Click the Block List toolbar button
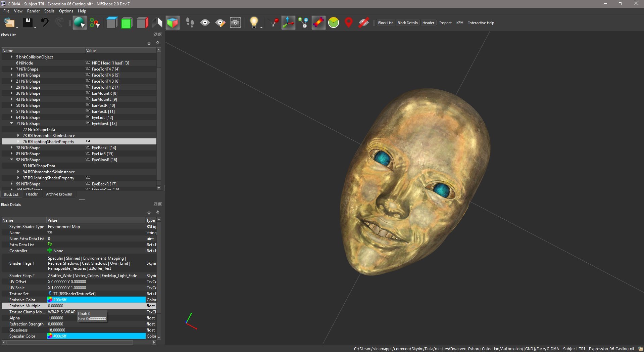 (x=385, y=23)
